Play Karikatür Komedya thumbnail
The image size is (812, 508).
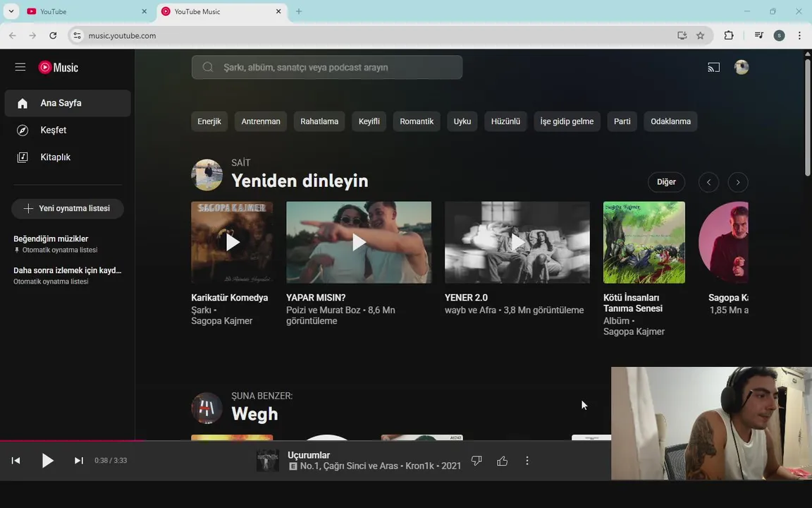[232, 242]
